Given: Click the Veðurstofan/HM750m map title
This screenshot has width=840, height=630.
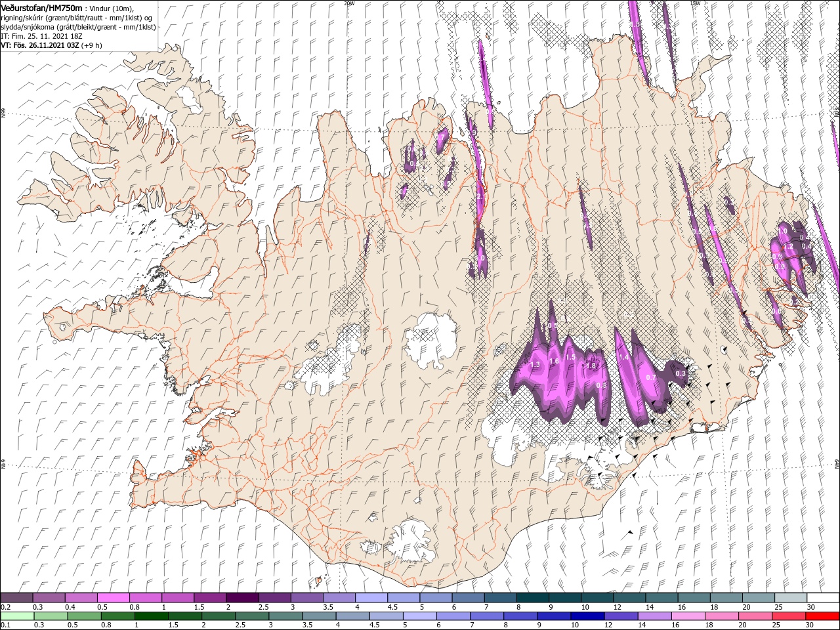Looking at the screenshot, I should pos(42,8).
